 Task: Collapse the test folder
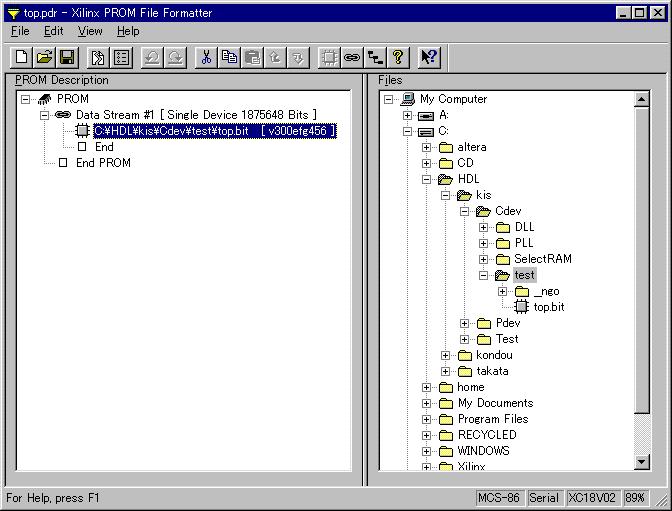click(x=483, y=275)
